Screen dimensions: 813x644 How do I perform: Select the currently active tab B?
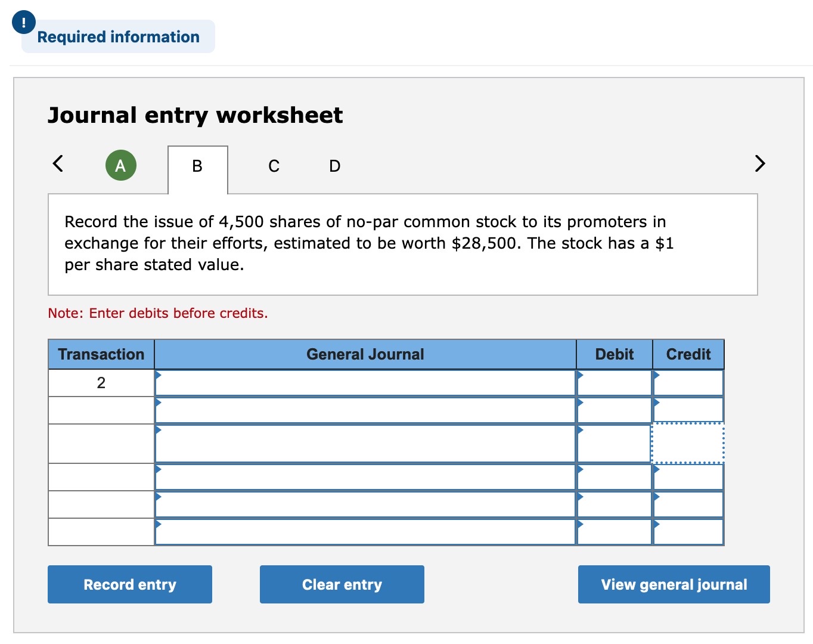(x=197, y=166)
